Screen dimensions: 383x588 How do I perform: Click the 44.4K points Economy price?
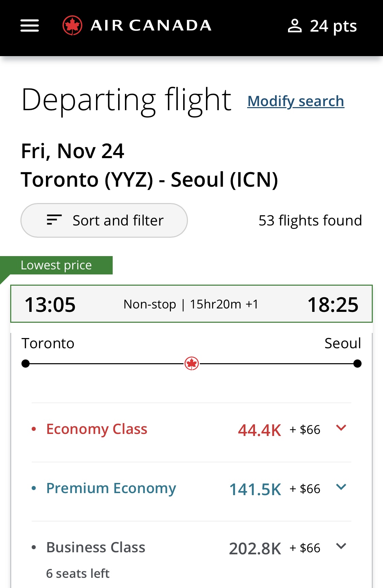click(260, 430)
